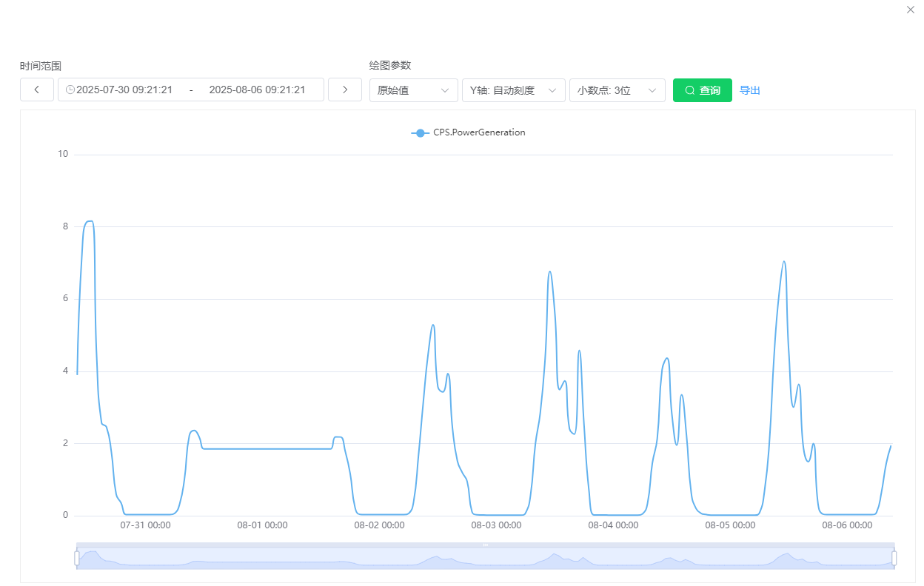Click the previous time range arrow button
Screen dimensions: 924x586
[x=37, y=90]
